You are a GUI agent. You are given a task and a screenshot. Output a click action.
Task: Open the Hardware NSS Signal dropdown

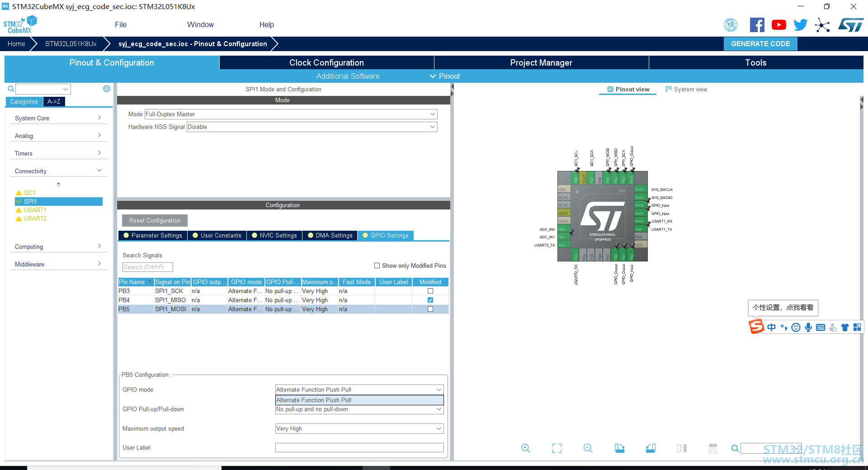pyautogui.click(x=312, y=127)
